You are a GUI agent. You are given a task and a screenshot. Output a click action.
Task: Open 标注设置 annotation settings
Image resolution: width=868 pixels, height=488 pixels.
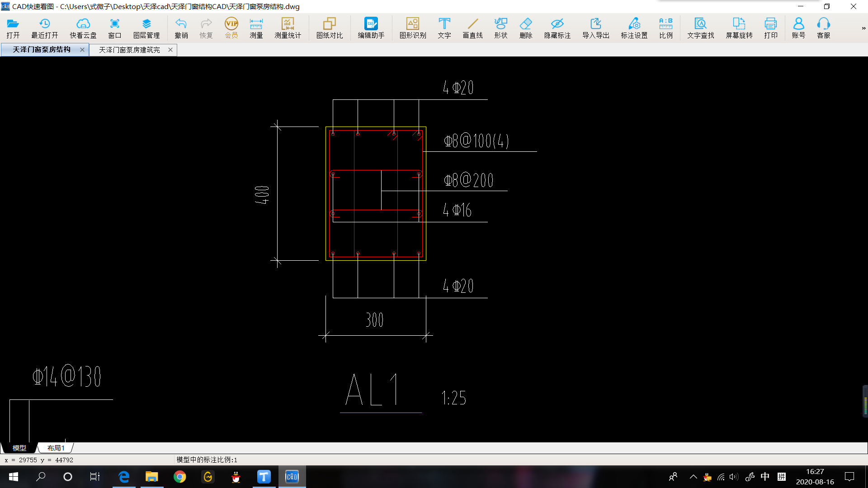click(x=634, y=28)
